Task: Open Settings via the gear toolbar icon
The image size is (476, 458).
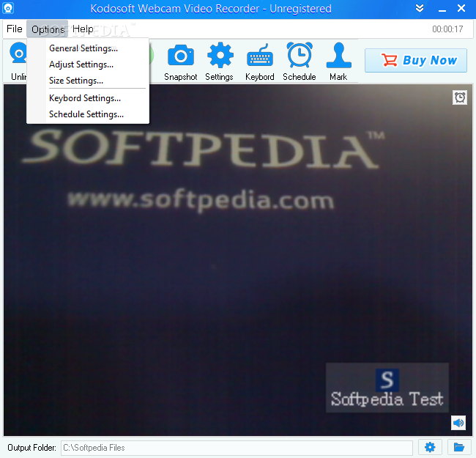Action: (220, 55)
